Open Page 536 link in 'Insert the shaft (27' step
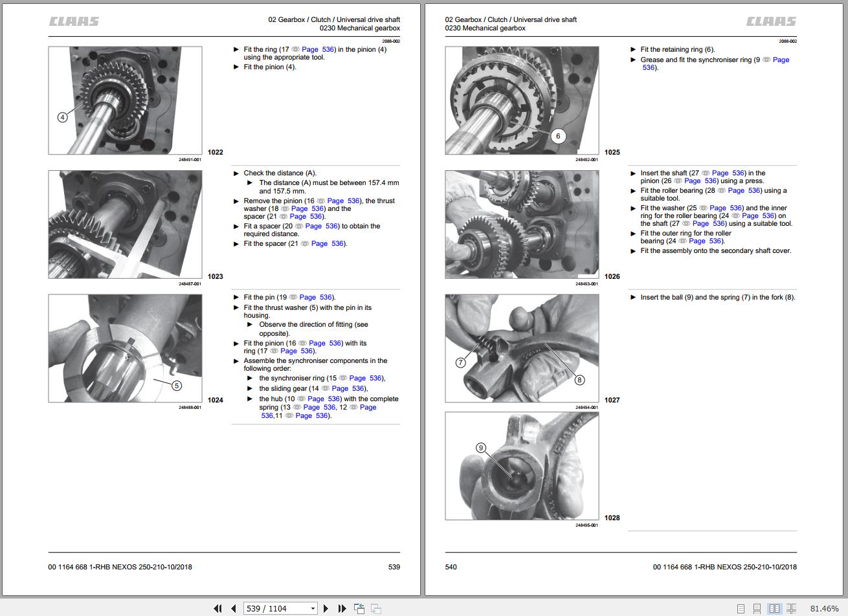 click(x=729, y=173)
